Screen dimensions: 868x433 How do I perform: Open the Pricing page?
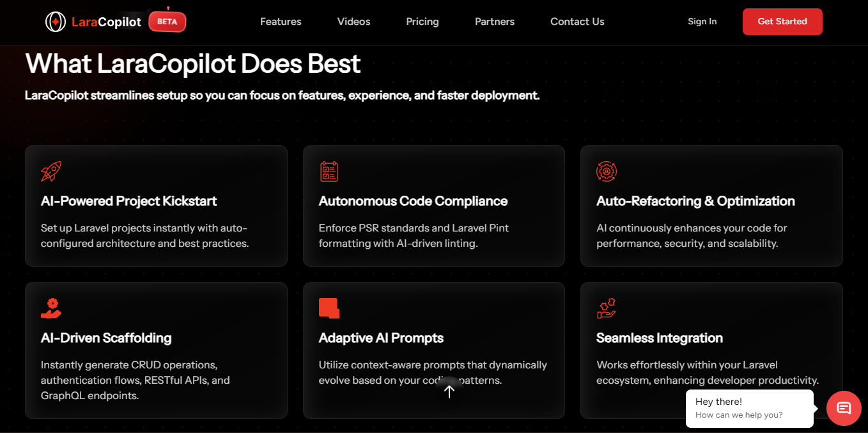[422, 22]
